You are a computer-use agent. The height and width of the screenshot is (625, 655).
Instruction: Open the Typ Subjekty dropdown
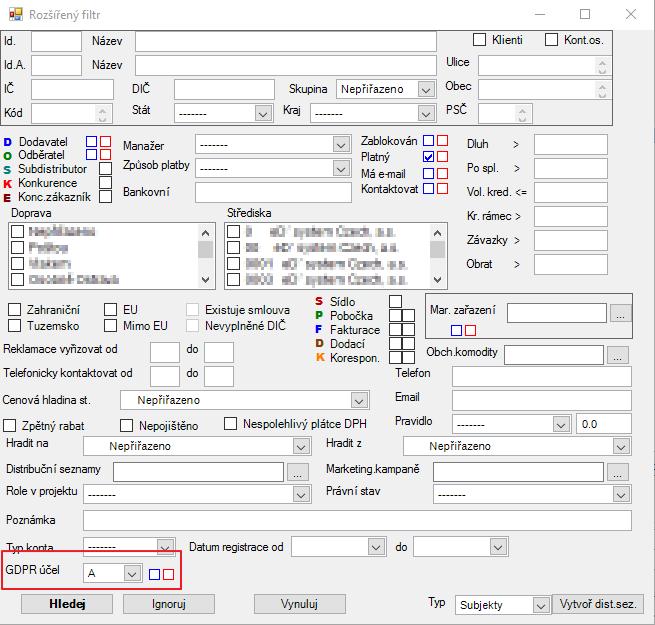[x=541, y=605]
